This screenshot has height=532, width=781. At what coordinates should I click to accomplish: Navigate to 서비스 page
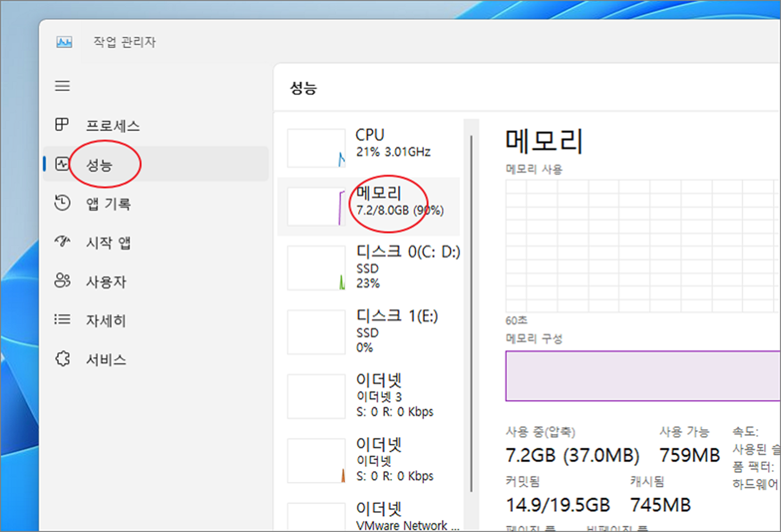pos(156,359)
